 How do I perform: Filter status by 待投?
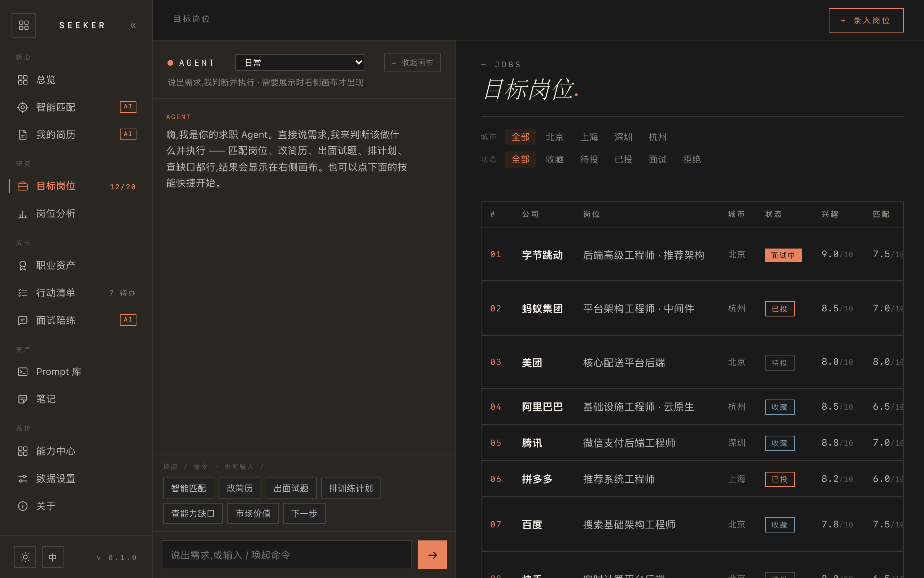pos(589,159)
